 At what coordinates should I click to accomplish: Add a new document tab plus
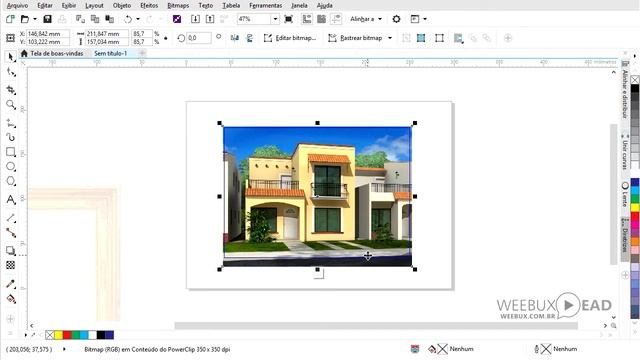click(142, 53)
